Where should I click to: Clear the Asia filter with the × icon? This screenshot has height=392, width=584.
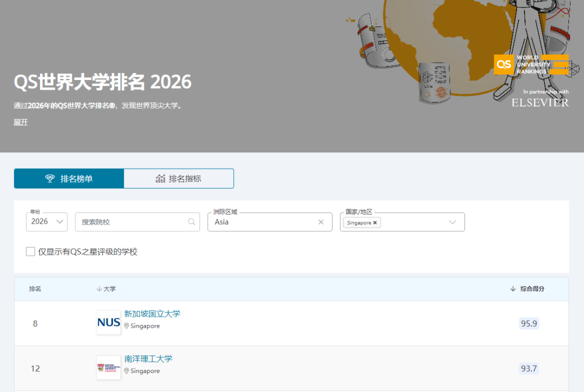[321, 222]
